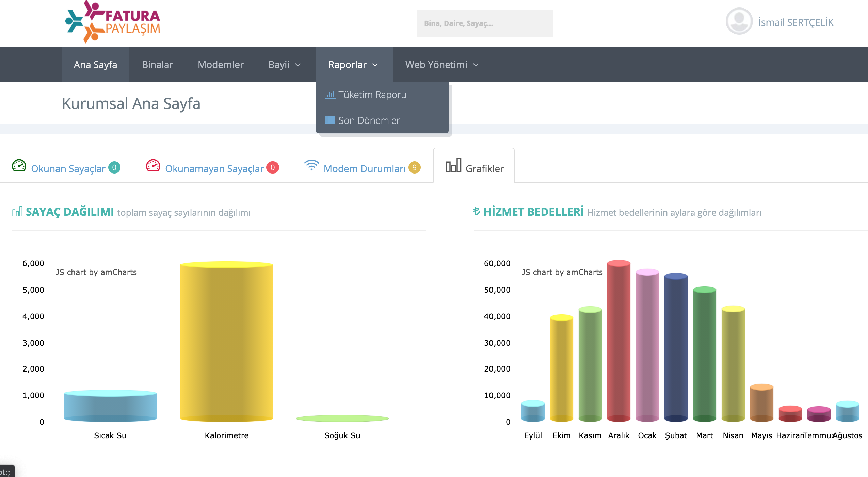Go to Binalar in the navigation bar
This screenshot has height=477, width=868.
(157, 64)
